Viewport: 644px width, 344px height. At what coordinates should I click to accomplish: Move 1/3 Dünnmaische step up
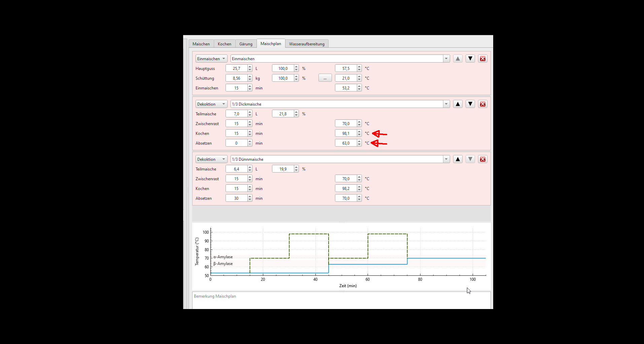457,159
